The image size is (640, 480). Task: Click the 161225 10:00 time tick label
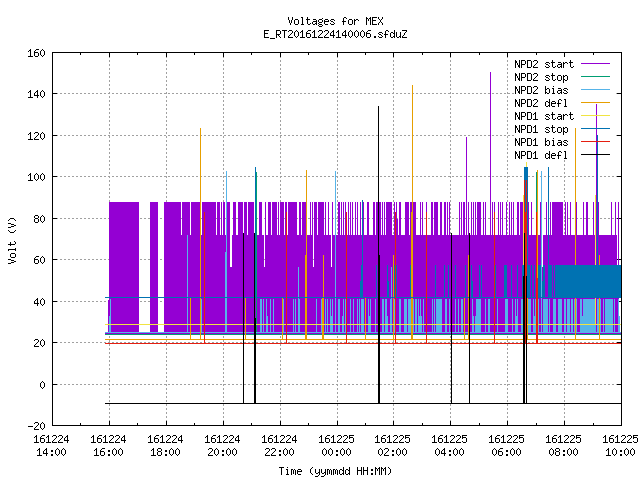coord(620,446)
